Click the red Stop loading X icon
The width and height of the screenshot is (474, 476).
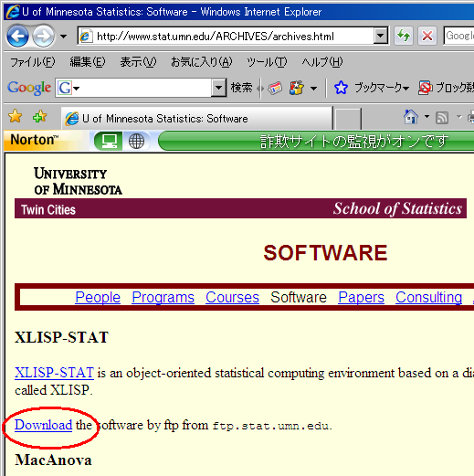pyautogui.click(x=427, y=36)
